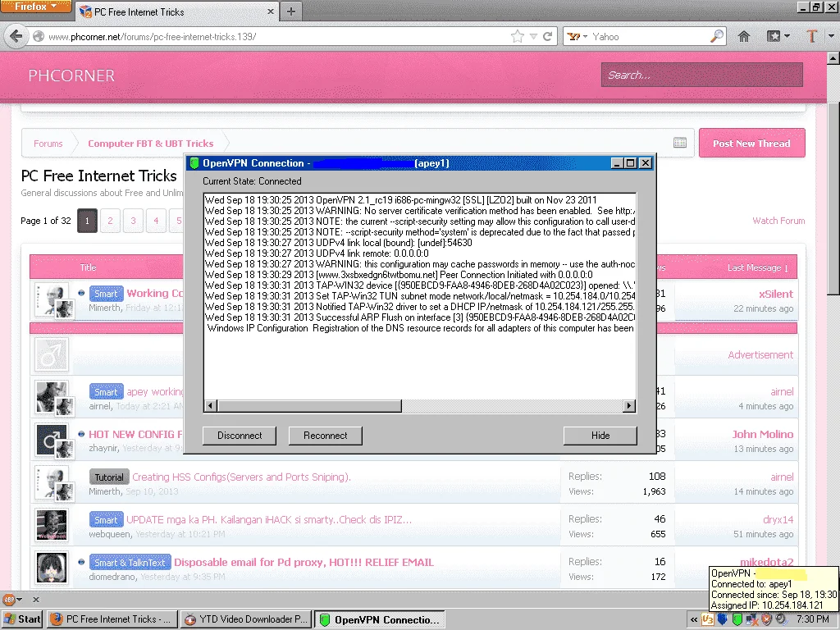Screen dimensions: 840x630
Task: Hide the OpenVPN connection window
Action: click(600, 436)
